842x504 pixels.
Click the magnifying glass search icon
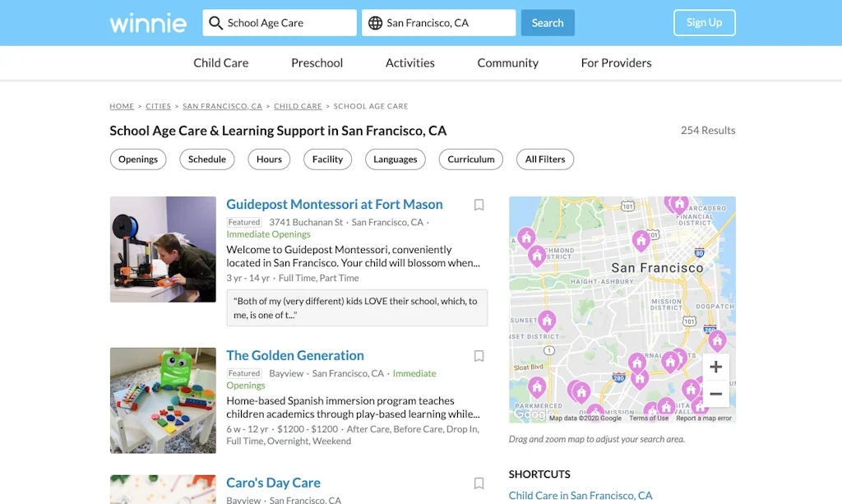[x=215, y=23]
